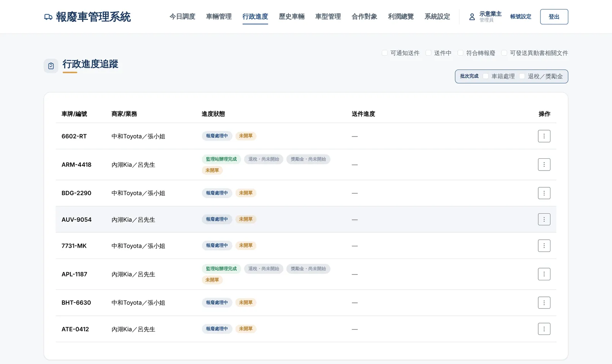Click 退稅・尚未開始 badge in APL-1187 row
Screen dimensions: 612x364
point(264,269)
